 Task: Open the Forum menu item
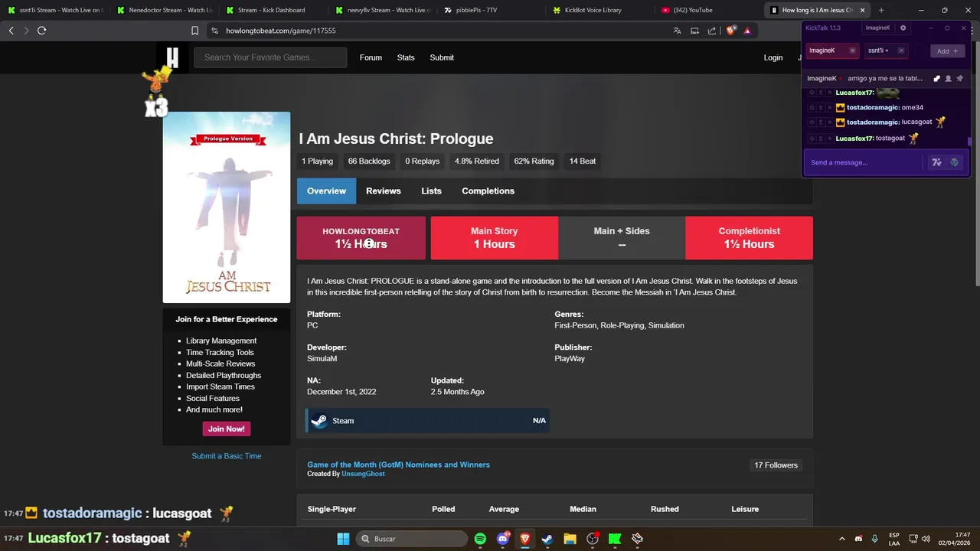[371, 57]
